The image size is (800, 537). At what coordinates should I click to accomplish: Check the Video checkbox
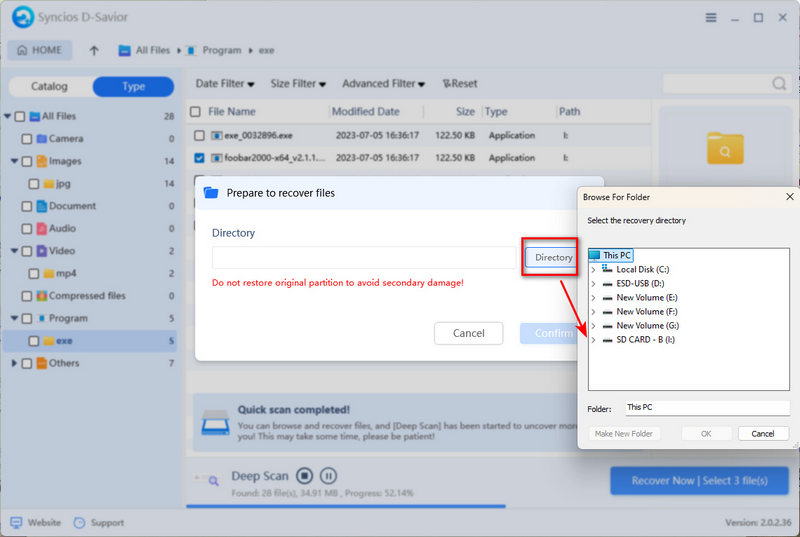point(27,251)
